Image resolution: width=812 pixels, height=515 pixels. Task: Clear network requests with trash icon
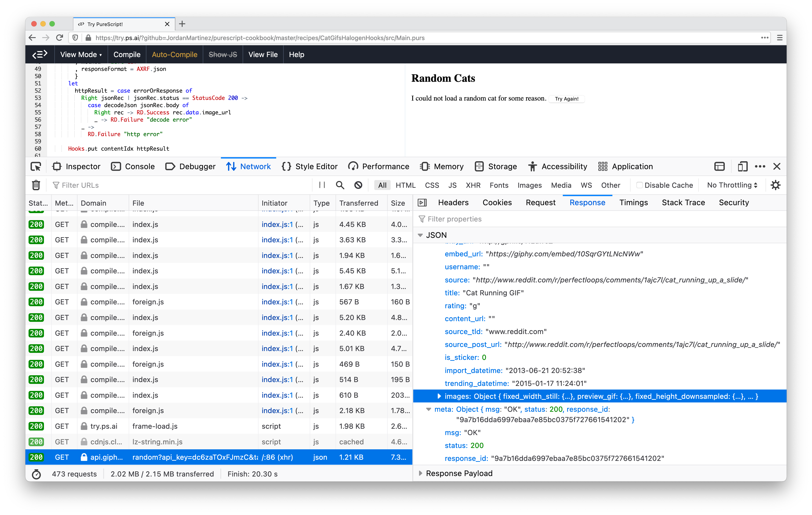(36, 185)
